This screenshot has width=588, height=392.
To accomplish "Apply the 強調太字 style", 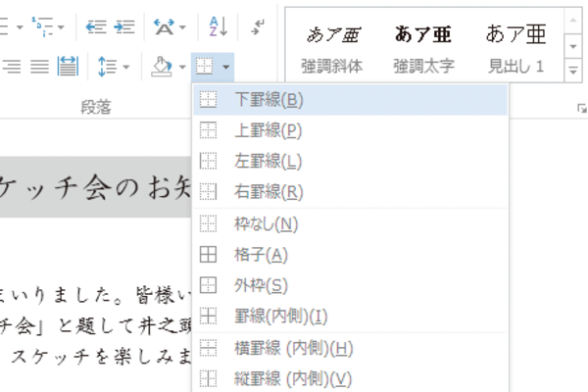I will [423, 48].
